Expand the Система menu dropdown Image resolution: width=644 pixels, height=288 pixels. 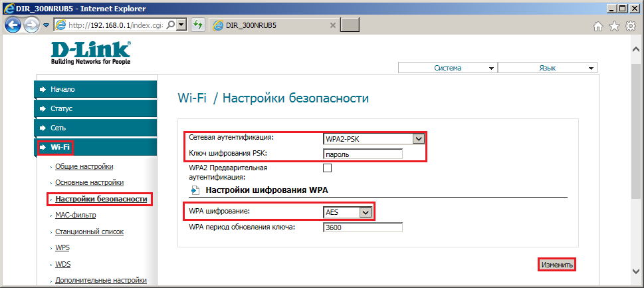tap(448, 69)
